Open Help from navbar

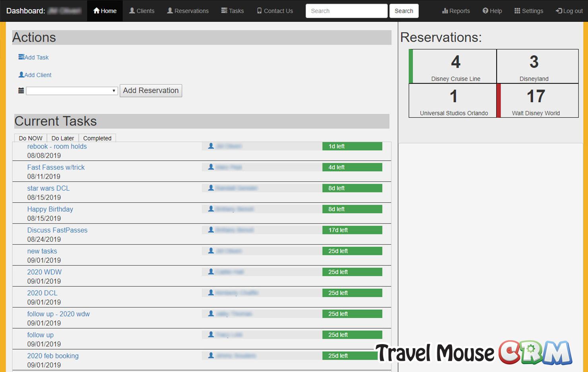(492, 11)
